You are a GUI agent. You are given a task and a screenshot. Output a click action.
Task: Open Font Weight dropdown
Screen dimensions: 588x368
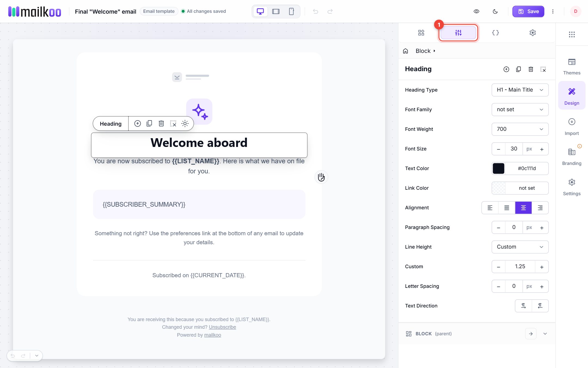pyautogui.click(x=520, y=129)
